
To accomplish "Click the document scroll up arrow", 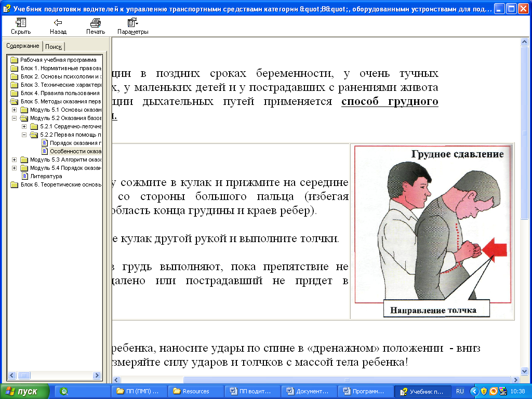I will 524,43.
